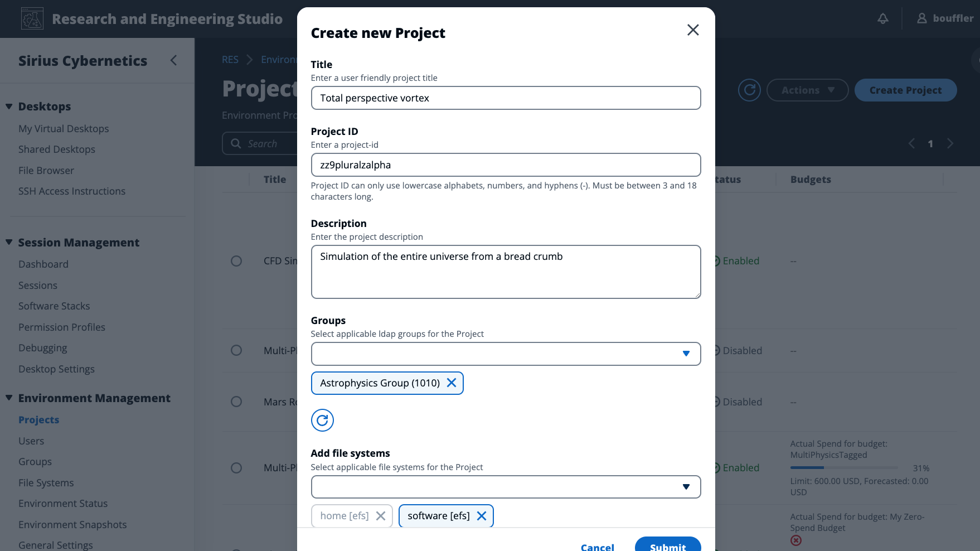Open Software Stacks under Session Management
980x551 pixels.
pos(54,306)
